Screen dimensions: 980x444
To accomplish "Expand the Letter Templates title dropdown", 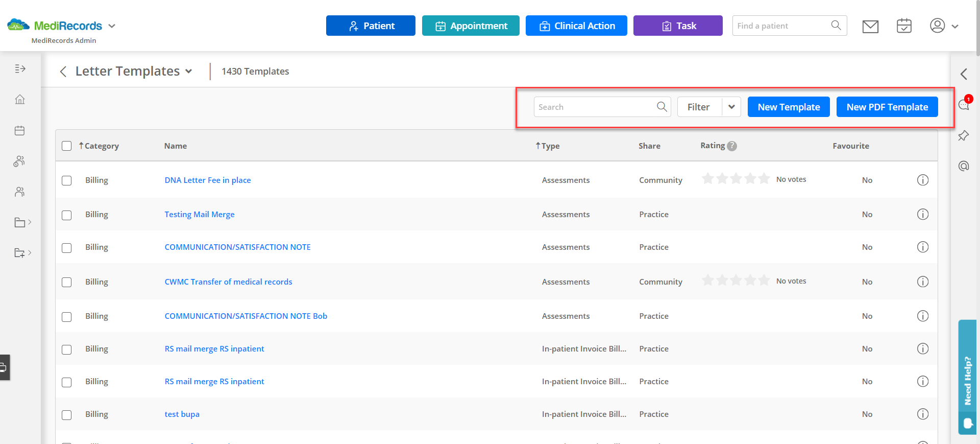I will click(x=189, y=72).
